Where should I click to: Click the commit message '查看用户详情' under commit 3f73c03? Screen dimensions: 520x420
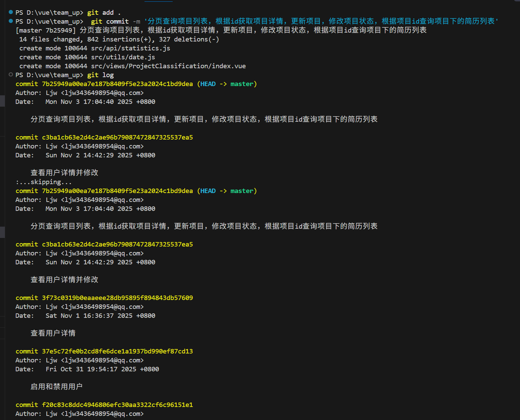point(53,333)
